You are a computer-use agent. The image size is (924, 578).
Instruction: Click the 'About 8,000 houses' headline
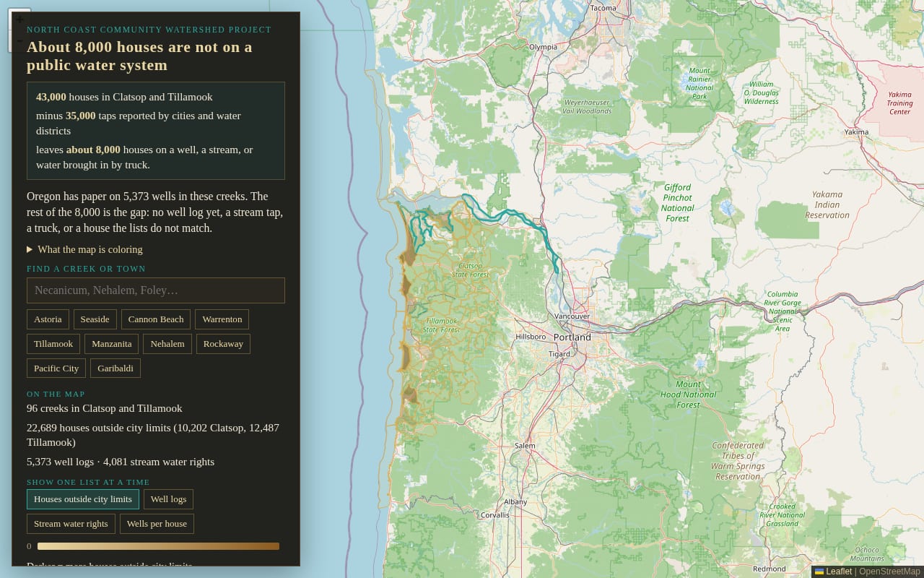click(139, 56)
